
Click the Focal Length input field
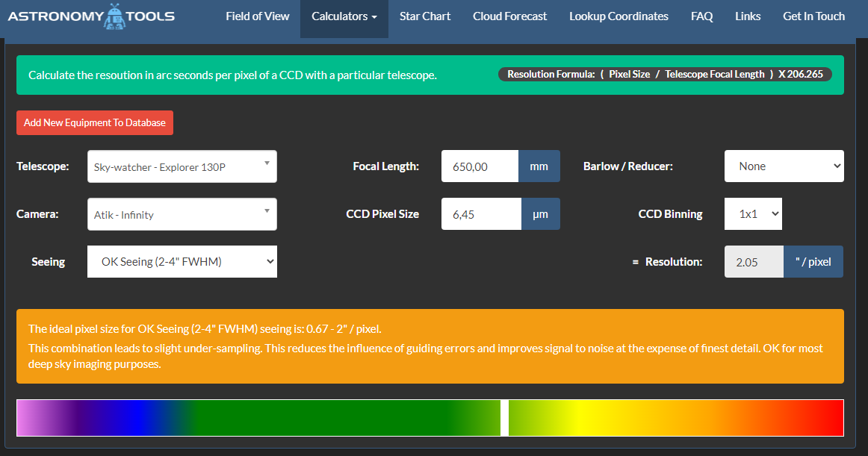480,166
